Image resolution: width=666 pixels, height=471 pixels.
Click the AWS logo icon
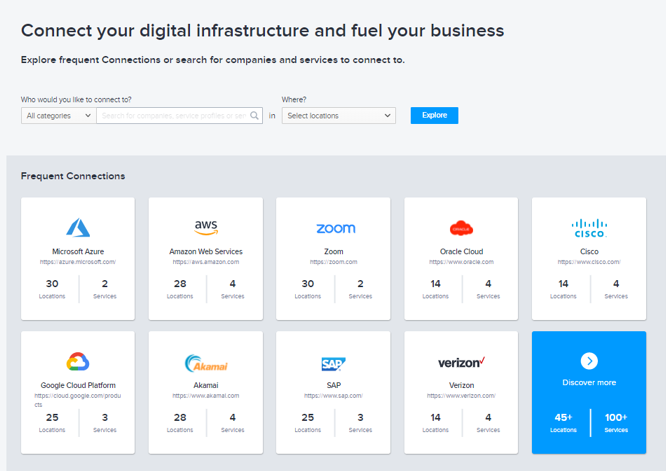pos(206,227)
